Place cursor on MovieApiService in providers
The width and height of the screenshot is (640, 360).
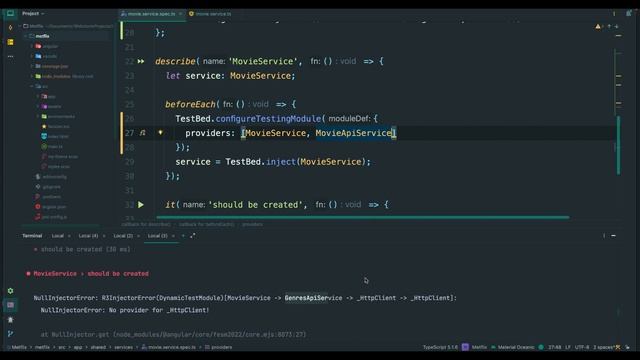coord(353,133)
